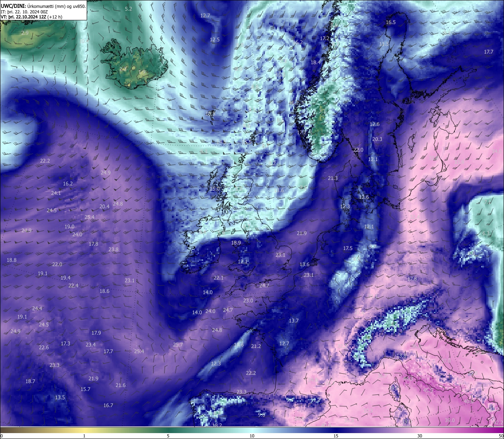Viewport: 504px width, 439px height.
Task: Click the UWC/DINI Úrkomumætti title text
Action: coord(43,6)
